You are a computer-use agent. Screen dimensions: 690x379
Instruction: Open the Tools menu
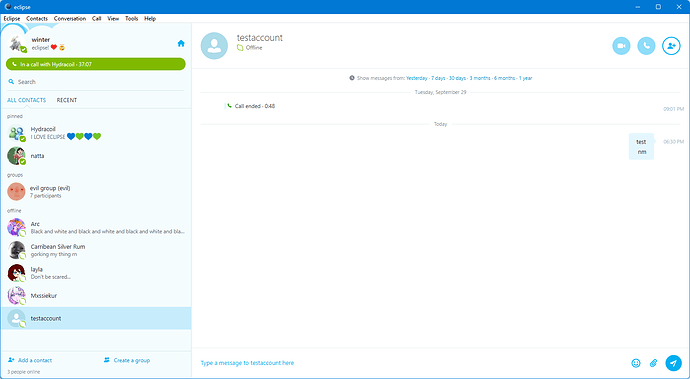click(132, 18)
